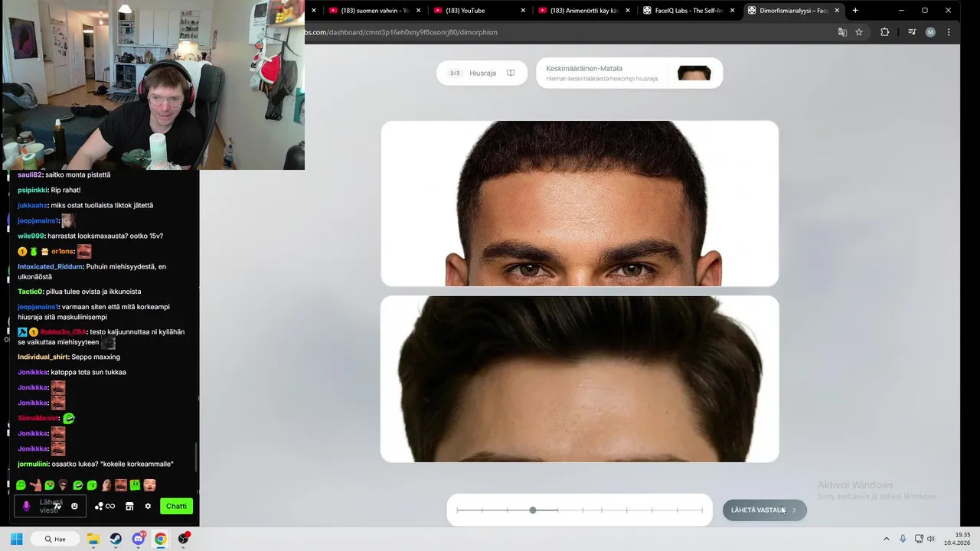Click the hairline slider's first tick
The height and width of the screenshot is (551, 980).
tap(458, 510)
